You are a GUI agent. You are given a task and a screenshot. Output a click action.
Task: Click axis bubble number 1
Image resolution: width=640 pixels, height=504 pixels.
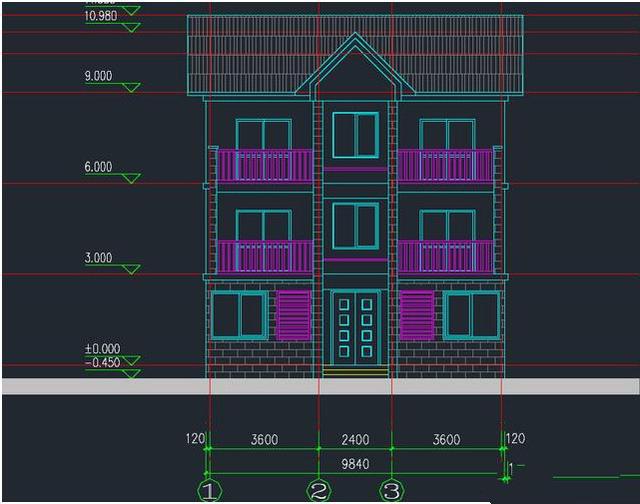(209, 491)
